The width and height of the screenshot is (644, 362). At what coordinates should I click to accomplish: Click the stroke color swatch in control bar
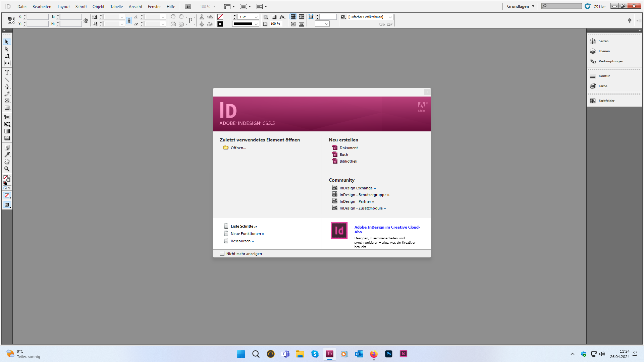[x=220, y=24]
